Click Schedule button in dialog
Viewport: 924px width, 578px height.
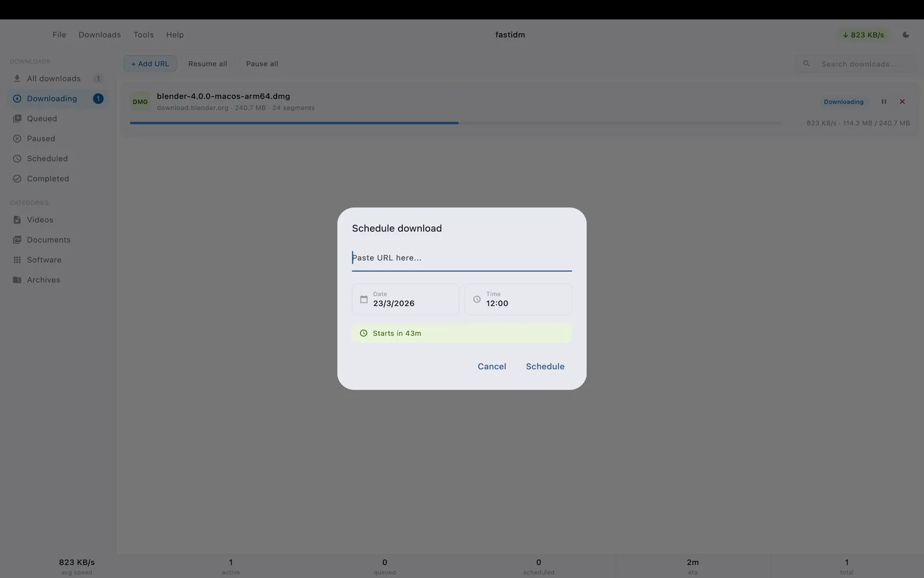tap(545, 366)
